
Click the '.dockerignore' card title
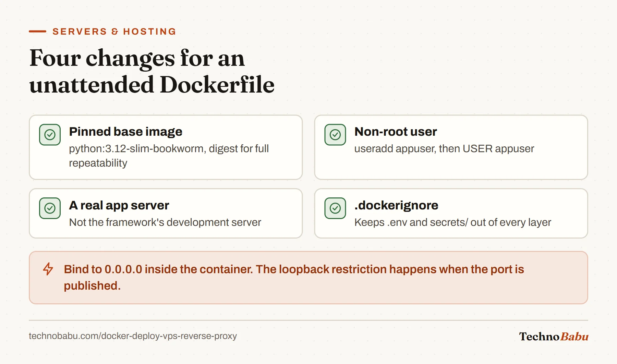click(x=396, y=205)
